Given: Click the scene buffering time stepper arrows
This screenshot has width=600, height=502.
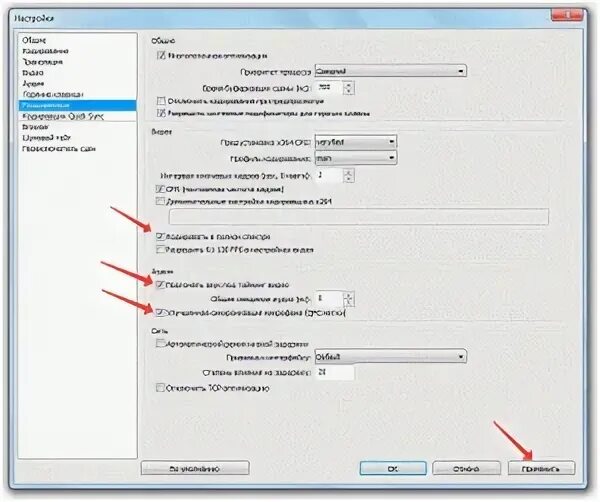Looking at the screenshot, I should point(348,88).
